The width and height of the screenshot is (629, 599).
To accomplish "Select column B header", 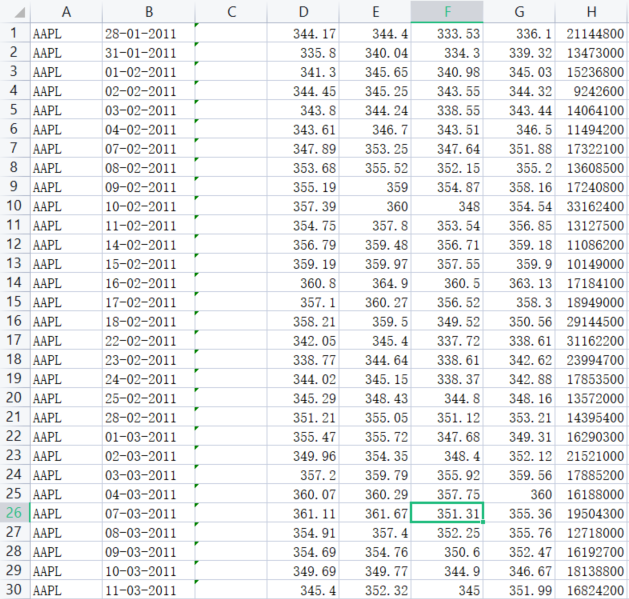I will 148,12.
